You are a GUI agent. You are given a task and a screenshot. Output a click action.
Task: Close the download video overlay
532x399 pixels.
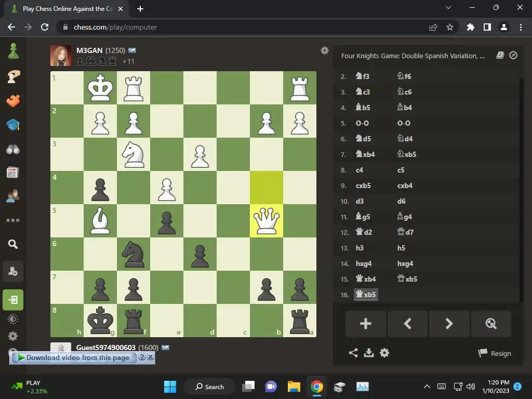[151, 357]
